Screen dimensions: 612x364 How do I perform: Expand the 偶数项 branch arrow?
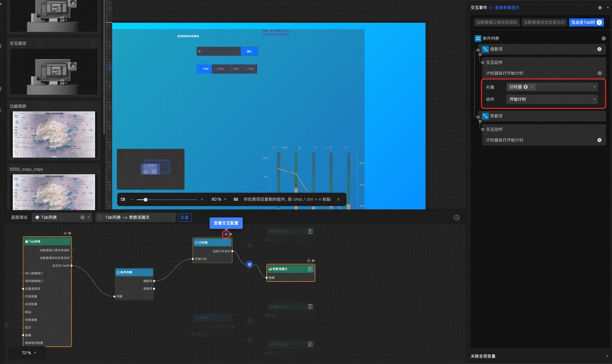click(x=599, y=49)
